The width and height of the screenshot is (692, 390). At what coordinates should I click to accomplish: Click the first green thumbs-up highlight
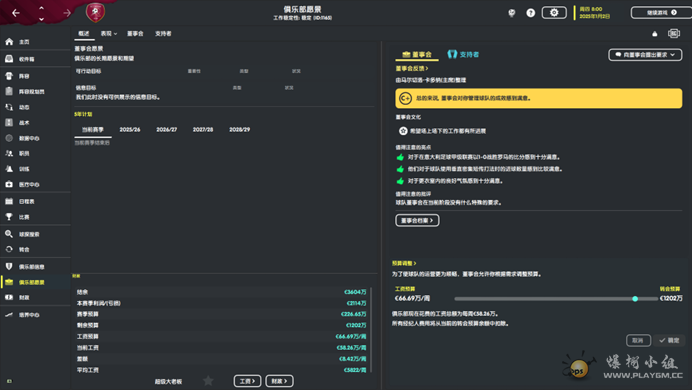coord(400,157)
